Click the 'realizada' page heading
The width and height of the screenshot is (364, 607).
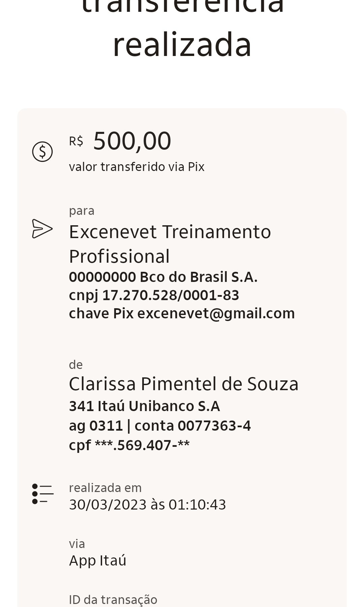pyautogui.click(x=182, y=45)
